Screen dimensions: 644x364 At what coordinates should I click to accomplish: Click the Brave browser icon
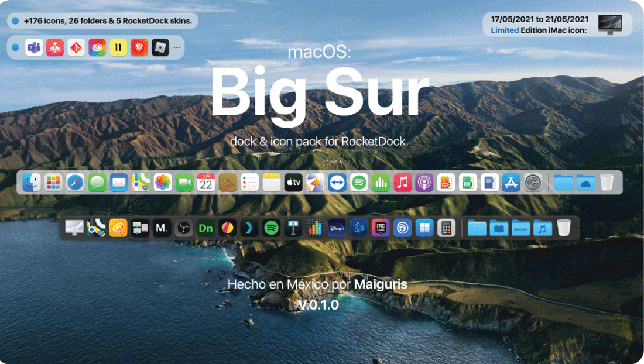tap(139, 47)
